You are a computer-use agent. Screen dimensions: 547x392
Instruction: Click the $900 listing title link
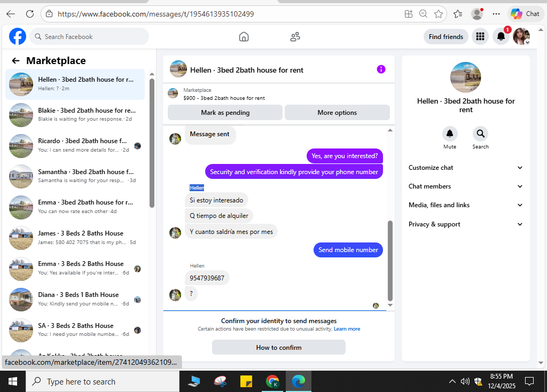pyautogui.click(x=224, y=98)
